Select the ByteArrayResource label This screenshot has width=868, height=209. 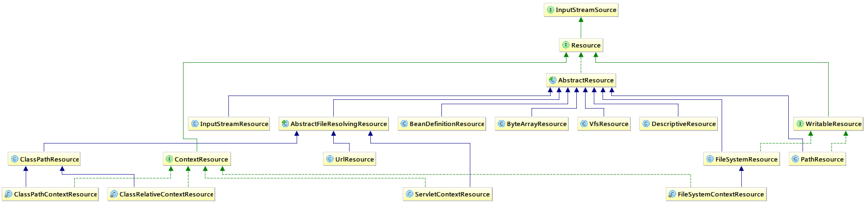536,124
